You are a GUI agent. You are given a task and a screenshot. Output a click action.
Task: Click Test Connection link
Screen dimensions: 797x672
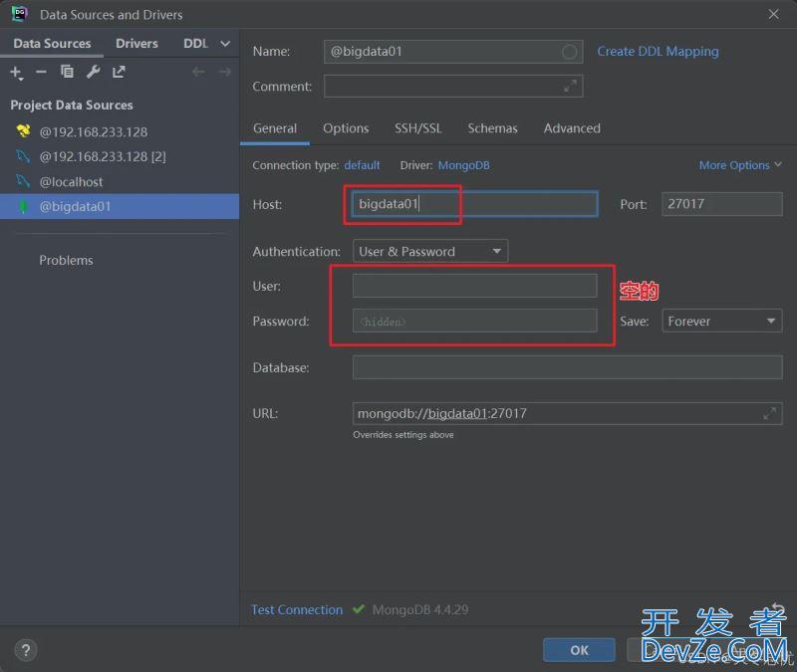(x=297, y=609)
